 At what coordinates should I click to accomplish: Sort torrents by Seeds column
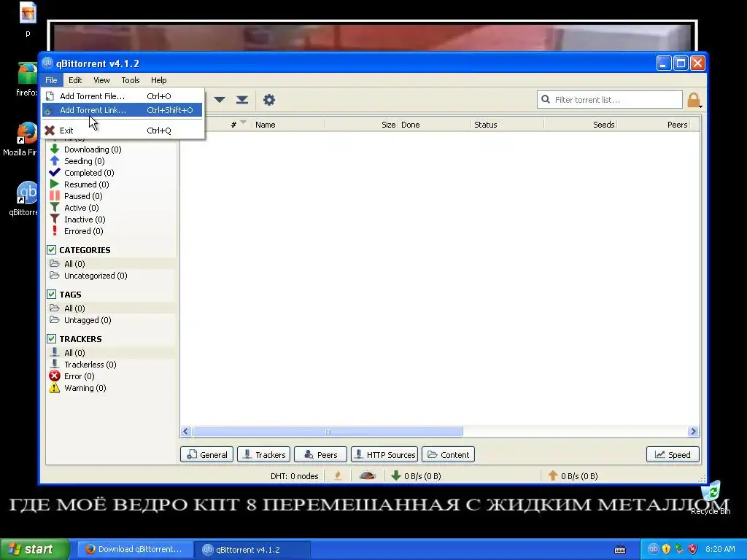(580, 125)
